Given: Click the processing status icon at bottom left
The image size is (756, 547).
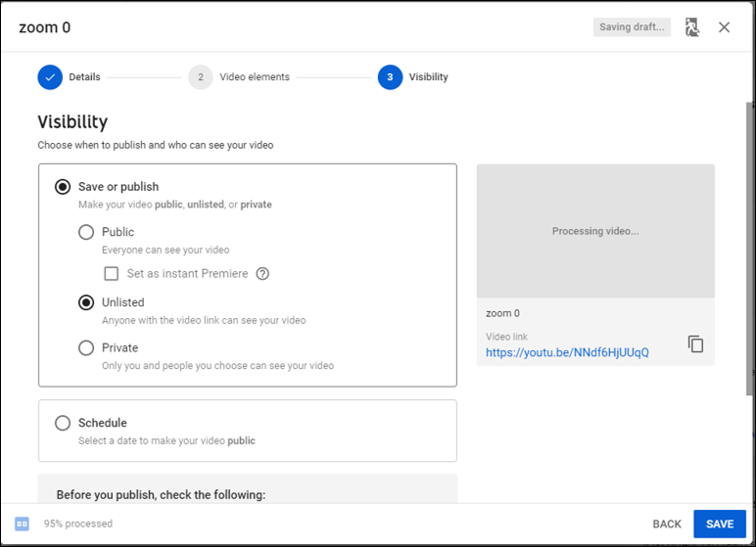Looking at the screenshot, I should pos(22,524).
